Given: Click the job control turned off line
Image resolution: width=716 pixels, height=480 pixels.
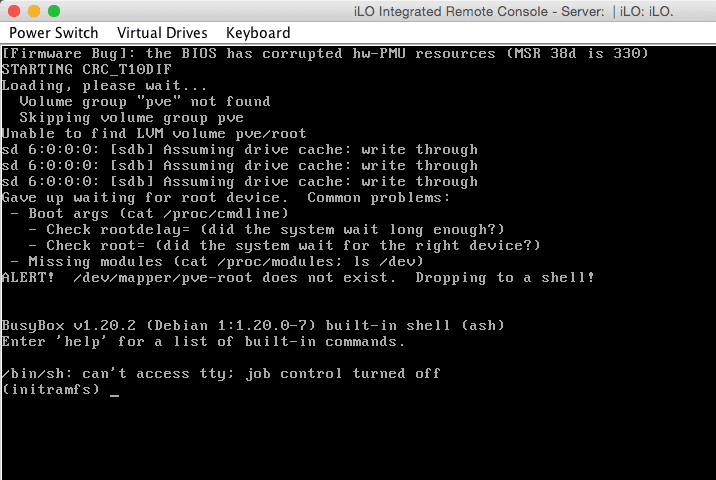Looking at the screenshot, I should pos(221,374).
